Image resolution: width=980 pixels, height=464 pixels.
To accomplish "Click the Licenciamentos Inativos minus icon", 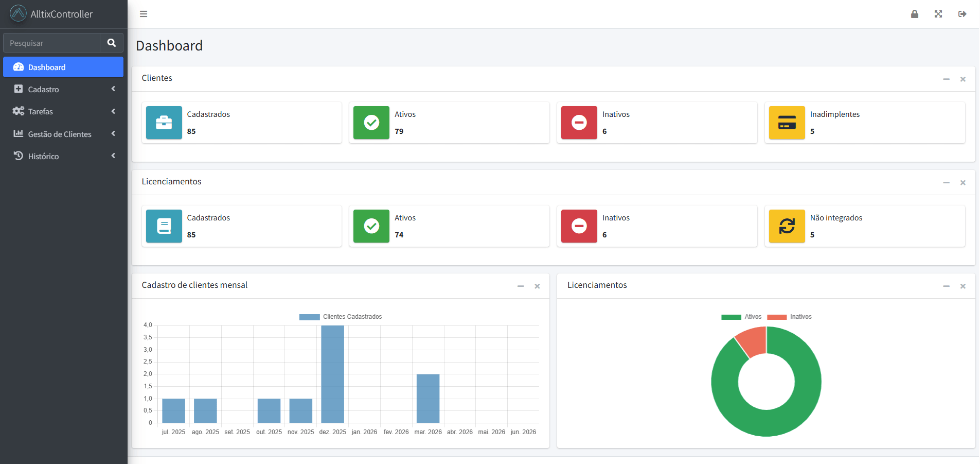I will (579, 226).
